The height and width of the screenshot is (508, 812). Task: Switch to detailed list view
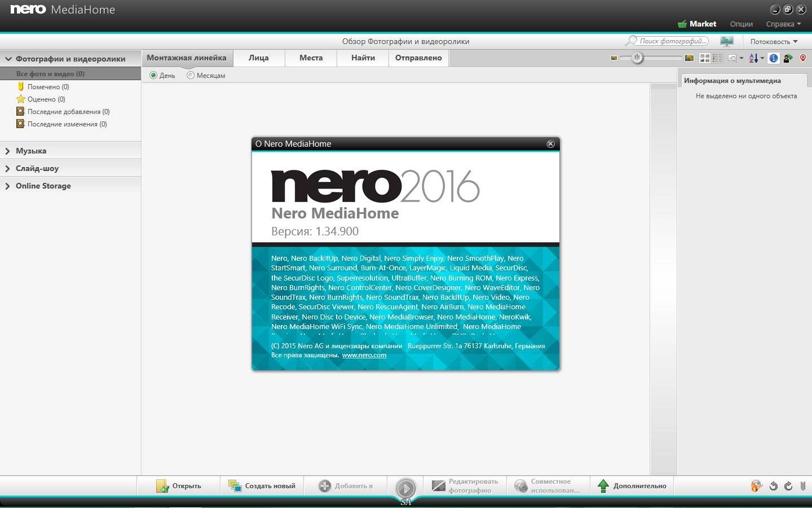717,58
